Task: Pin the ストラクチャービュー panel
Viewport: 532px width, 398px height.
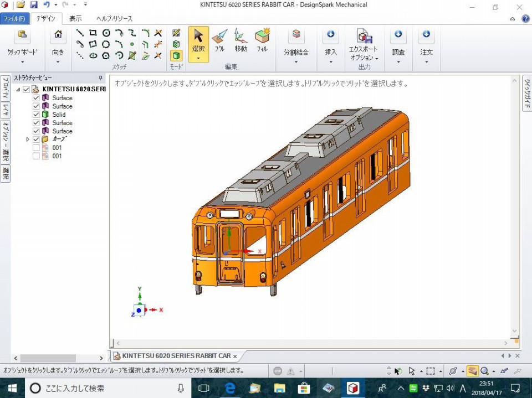Action: pos(100,78)
